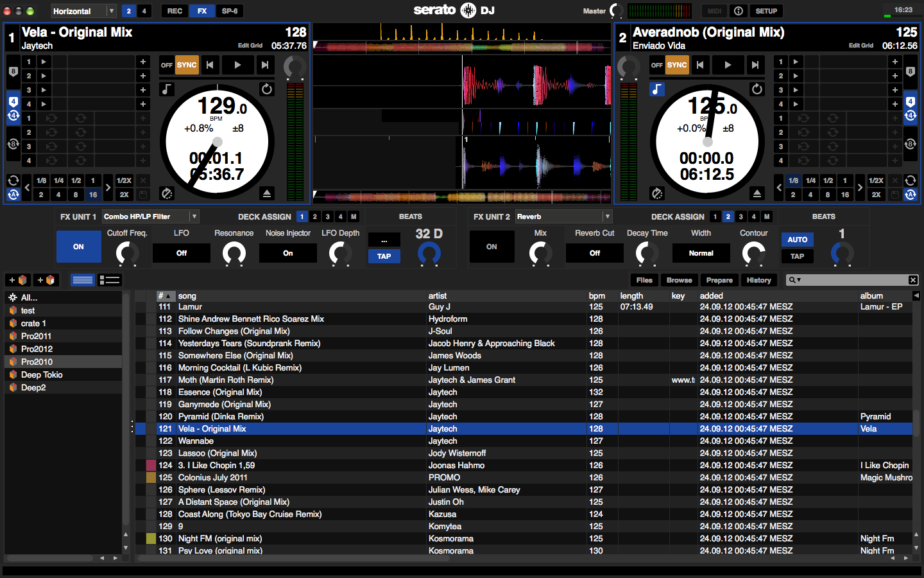Set 1/4 beat auto loop on deck 1
The height and width of the screenshot is (578, 924).
pos(58,180)
